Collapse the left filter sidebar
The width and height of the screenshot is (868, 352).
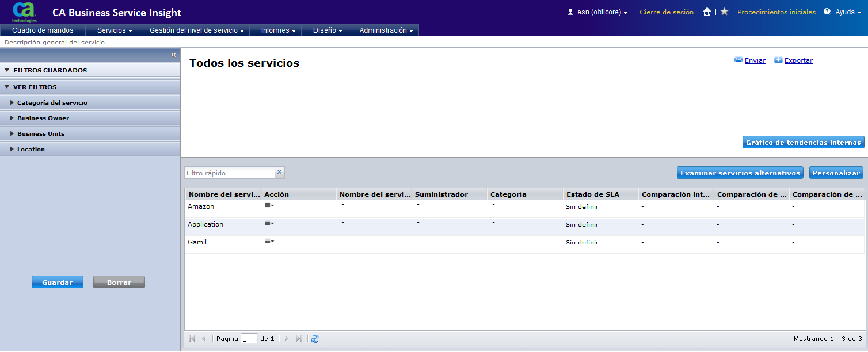tap(173, 55)
